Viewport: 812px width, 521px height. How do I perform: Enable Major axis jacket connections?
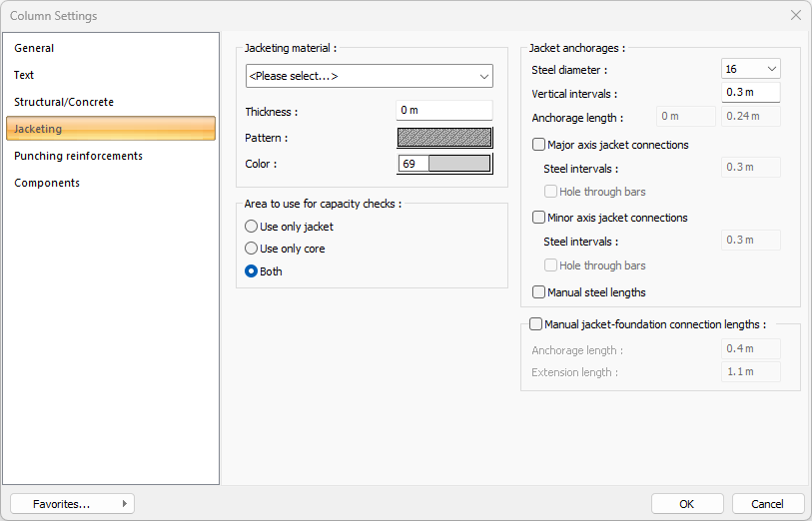(539, 145)
